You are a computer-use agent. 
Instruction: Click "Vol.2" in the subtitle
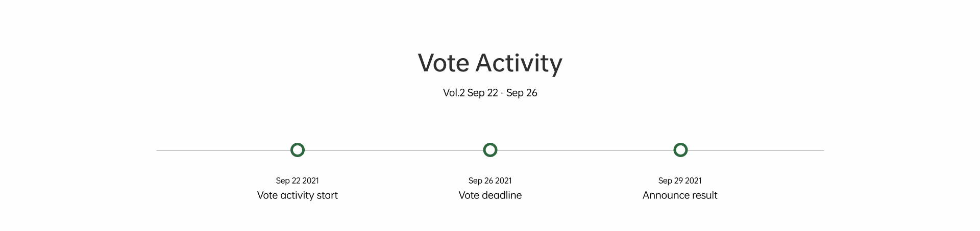454,93
